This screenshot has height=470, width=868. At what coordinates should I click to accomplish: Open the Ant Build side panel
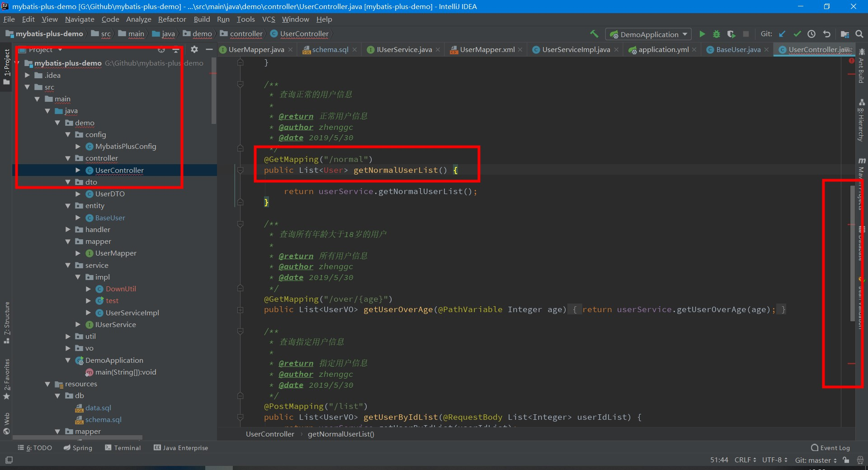(862, 66)
